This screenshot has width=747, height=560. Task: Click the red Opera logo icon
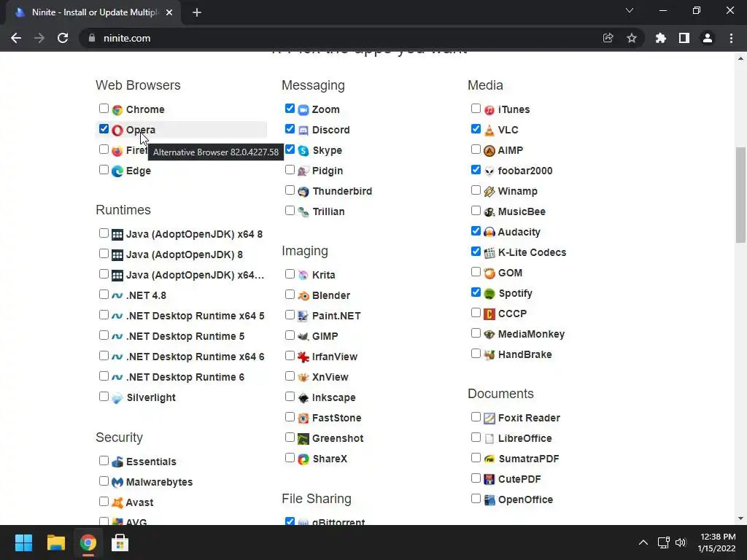[117, 131]
